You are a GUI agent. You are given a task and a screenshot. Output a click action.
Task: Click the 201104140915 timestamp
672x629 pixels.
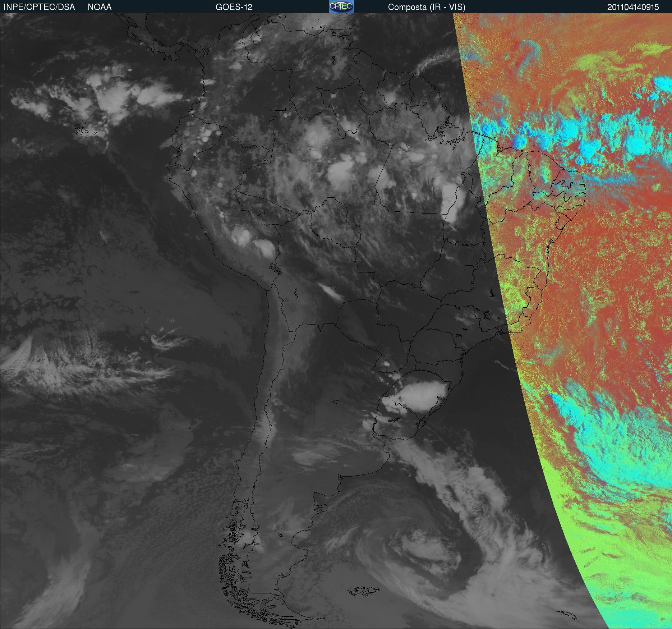[x=633, y=7]
